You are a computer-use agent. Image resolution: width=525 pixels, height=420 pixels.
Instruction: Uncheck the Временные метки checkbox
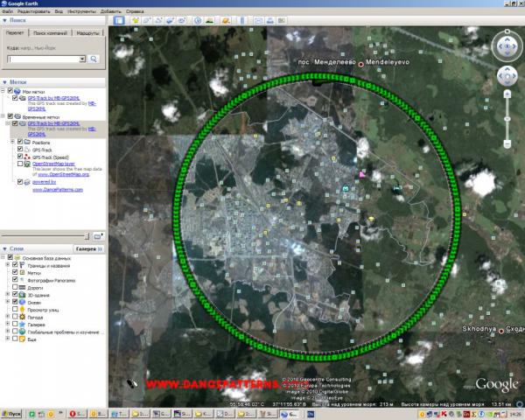pyautogui.click(x=10, y=116)
